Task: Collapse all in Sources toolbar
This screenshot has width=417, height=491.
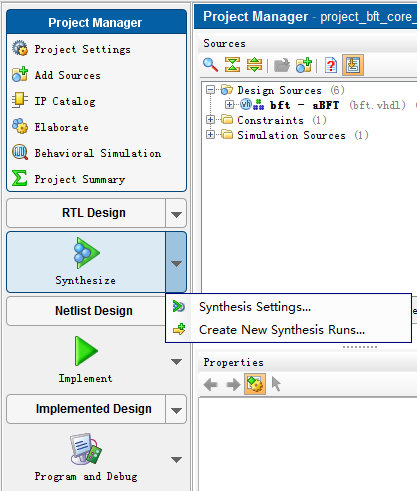Action: click(232, 65)
